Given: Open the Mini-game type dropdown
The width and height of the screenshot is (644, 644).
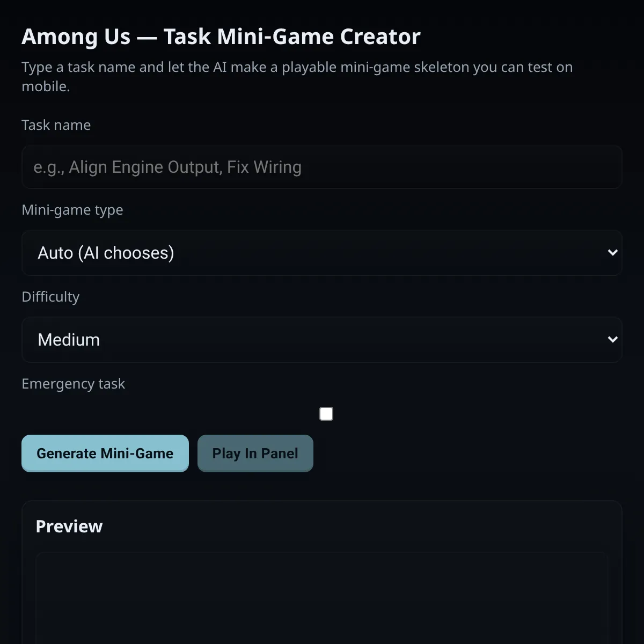Looking at the screenshot, I should point(322,253).
